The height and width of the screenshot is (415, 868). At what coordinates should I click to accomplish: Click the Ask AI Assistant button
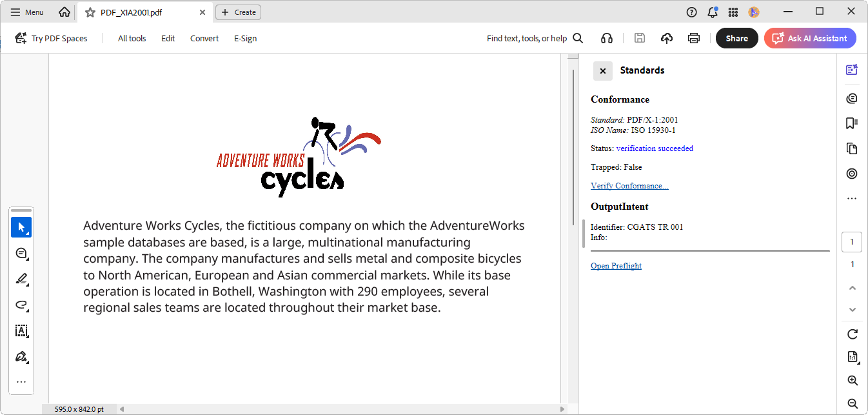809,38
